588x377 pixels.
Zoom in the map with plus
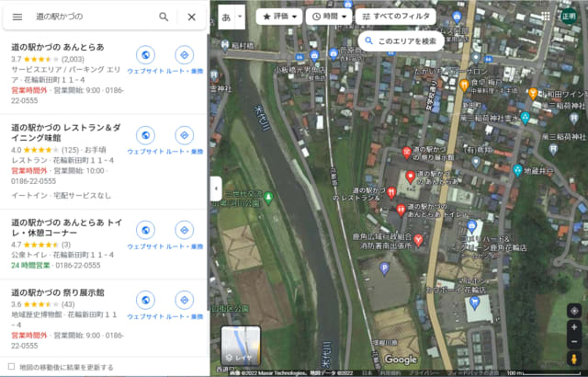tap(573, 327)
